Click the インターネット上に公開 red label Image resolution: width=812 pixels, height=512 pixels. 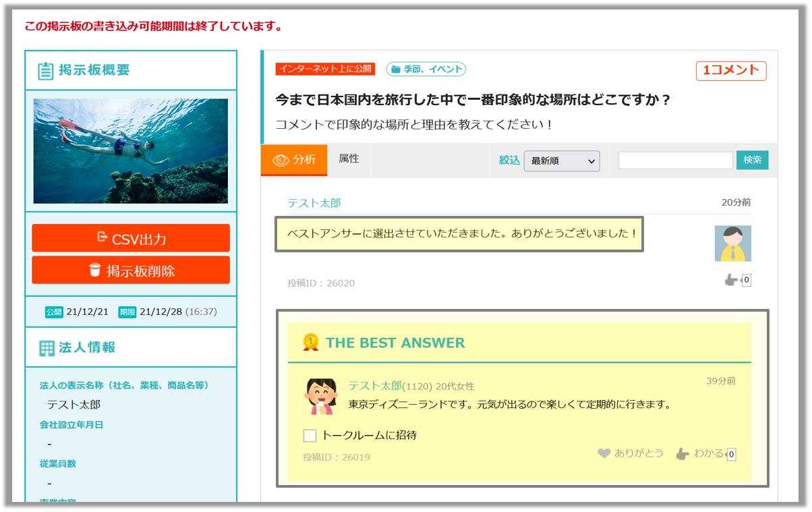pyautogui.click(x=325, y=69)
